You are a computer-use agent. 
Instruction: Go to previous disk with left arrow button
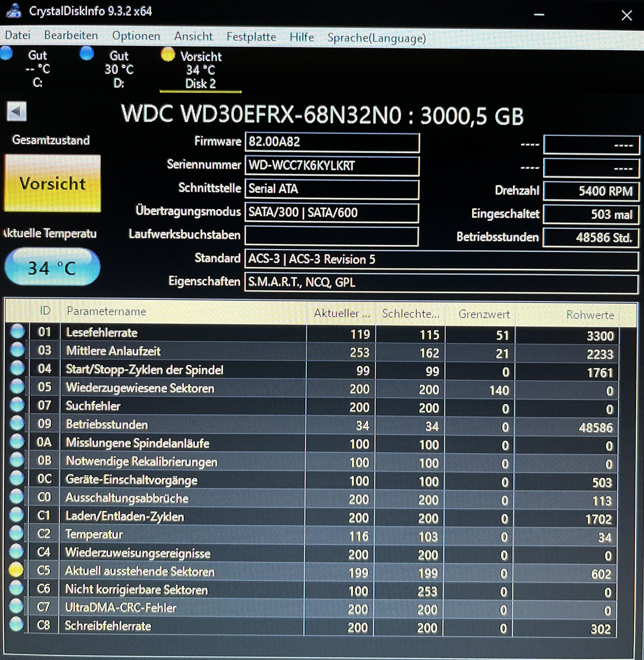17,111
